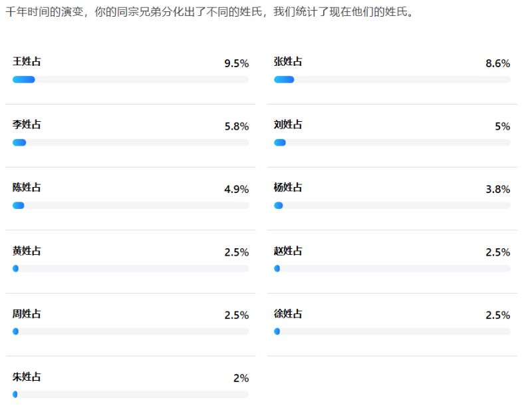Click the 5% value for 刘姓
The image size is (532, 408).
pyautogui.click(x=502, y=126)
